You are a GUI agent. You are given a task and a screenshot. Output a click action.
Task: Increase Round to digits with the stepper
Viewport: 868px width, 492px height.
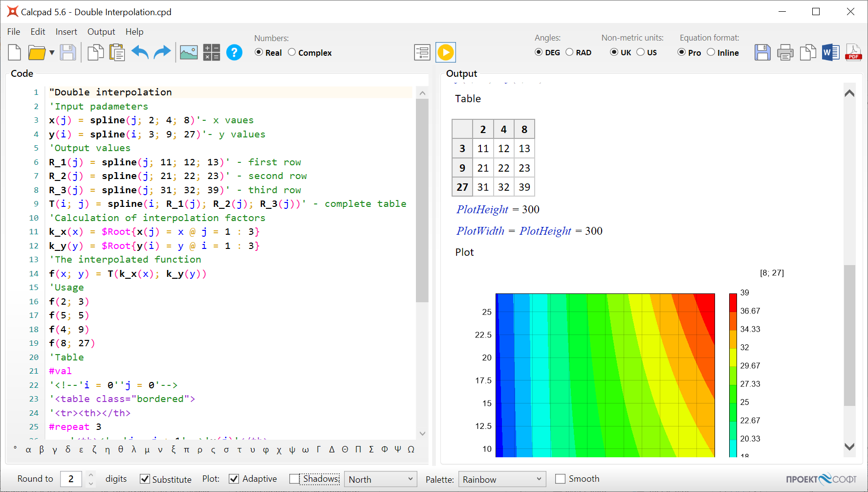click(91, 475)
